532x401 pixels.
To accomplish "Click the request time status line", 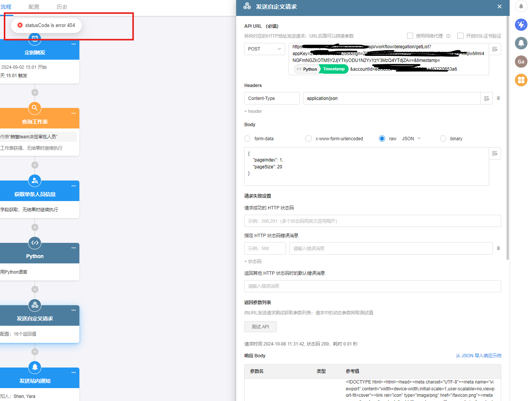I will (301, 344).
